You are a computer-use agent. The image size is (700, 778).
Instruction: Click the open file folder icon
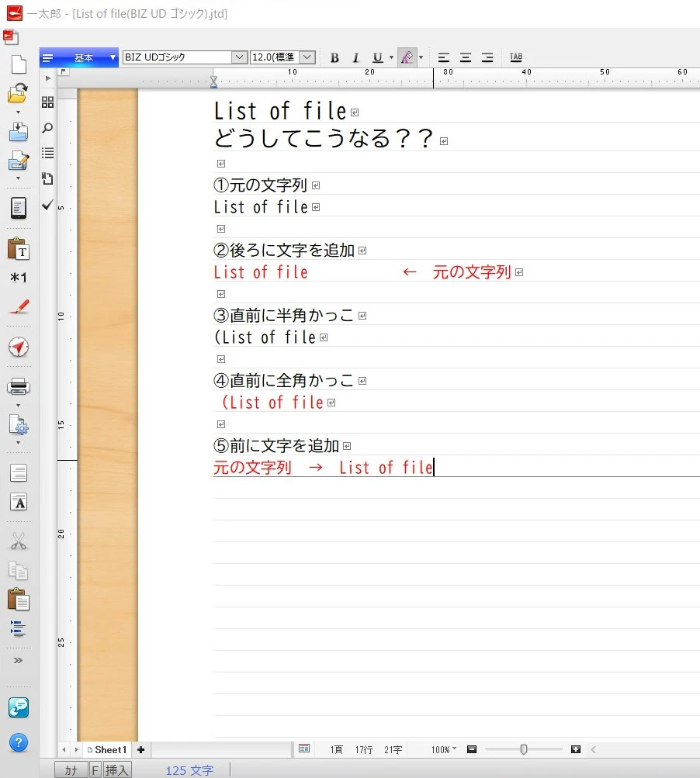click(x=18, y=93)
